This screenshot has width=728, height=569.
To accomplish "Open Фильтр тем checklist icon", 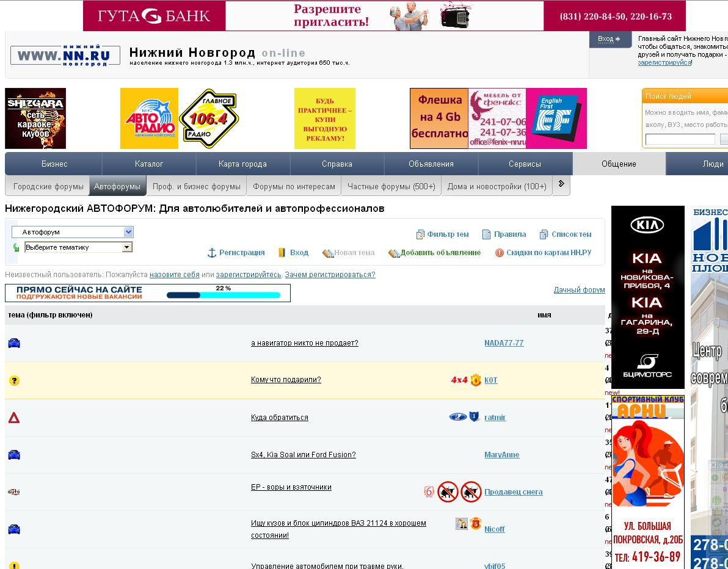I will (420, 234).
